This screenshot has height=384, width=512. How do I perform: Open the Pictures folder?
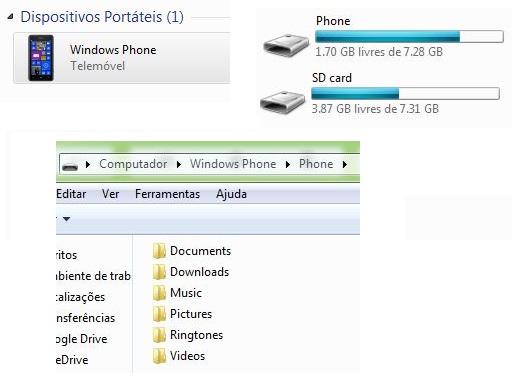pos(182,314)
